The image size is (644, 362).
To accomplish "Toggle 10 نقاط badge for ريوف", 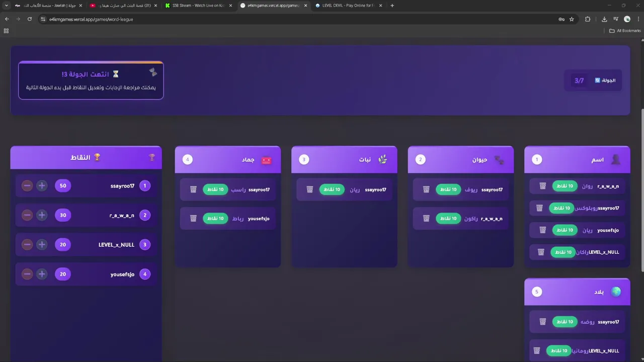I will coord(448,190).
